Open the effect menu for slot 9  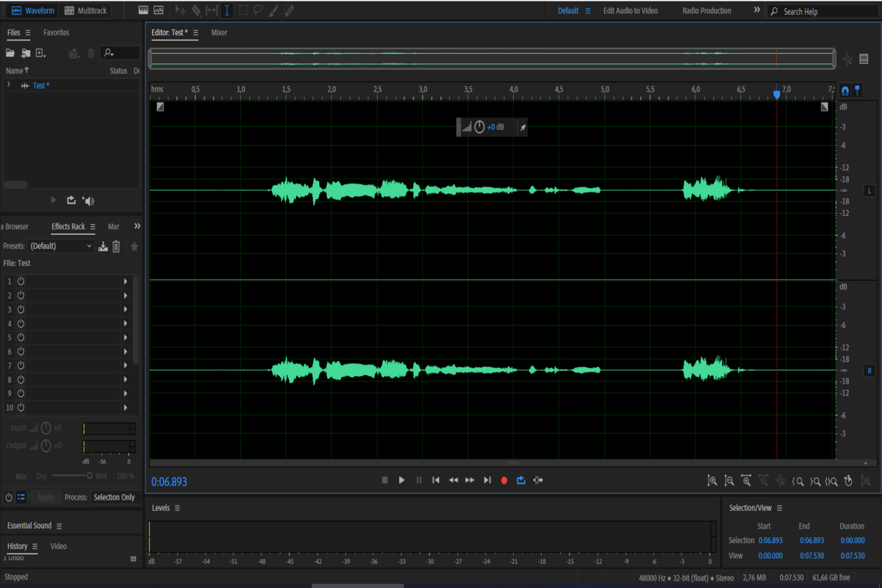coord(126,393)
